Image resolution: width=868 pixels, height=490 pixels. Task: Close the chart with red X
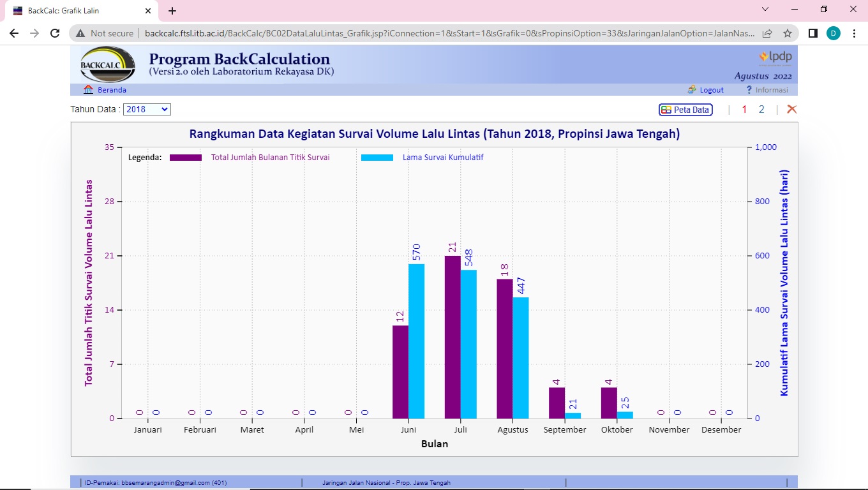(792, 109)
